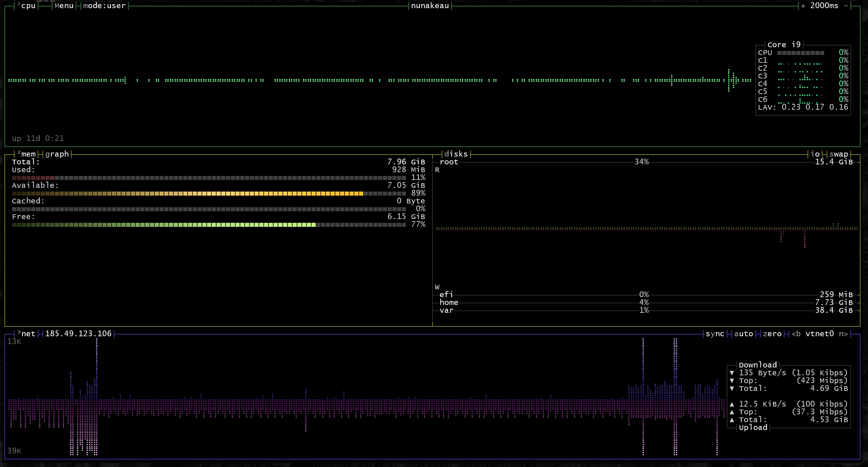Toggle the mem box label
The height and width of the screenshot is (467, 868).
(x=28, y=154)
